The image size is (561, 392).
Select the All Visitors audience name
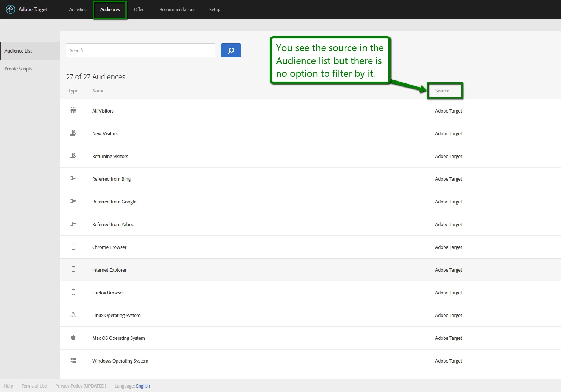pos(103,111)
